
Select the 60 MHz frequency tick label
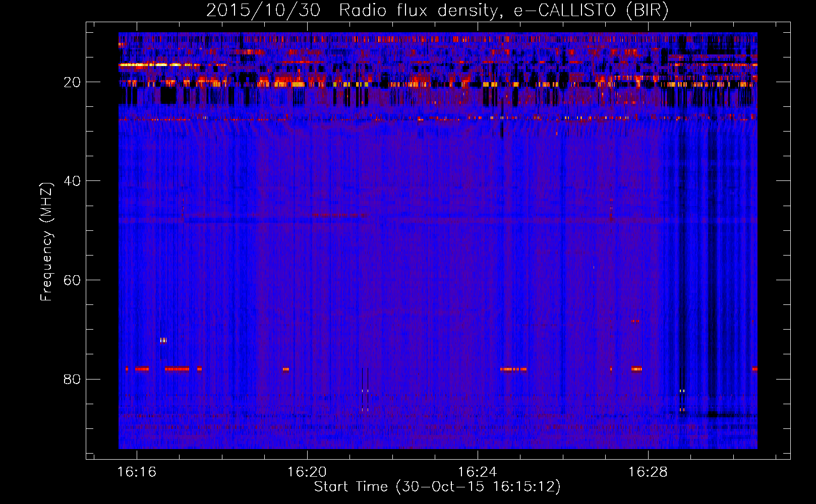tap(73, 280)
